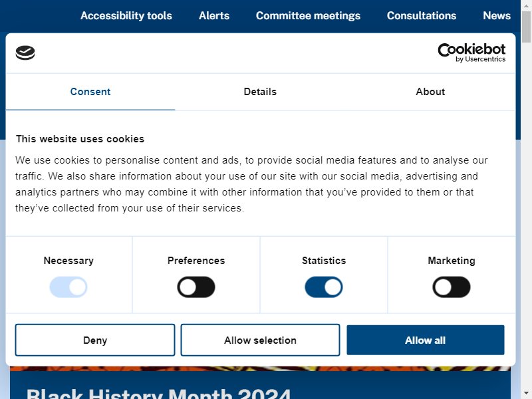Click the Preferences category label

pyautogui.click(x=196, y=261)
